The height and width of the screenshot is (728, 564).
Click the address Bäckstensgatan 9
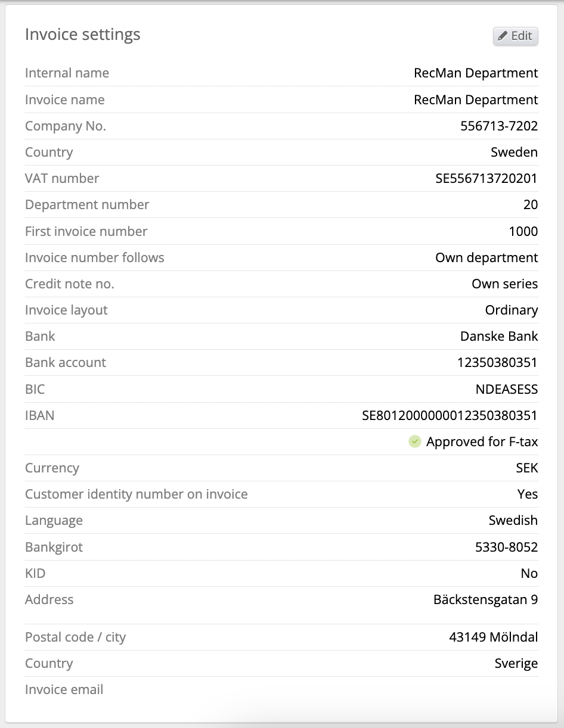pos(485,600)
